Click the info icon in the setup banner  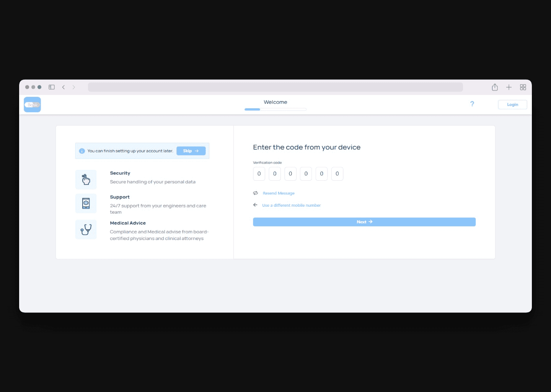82,151
